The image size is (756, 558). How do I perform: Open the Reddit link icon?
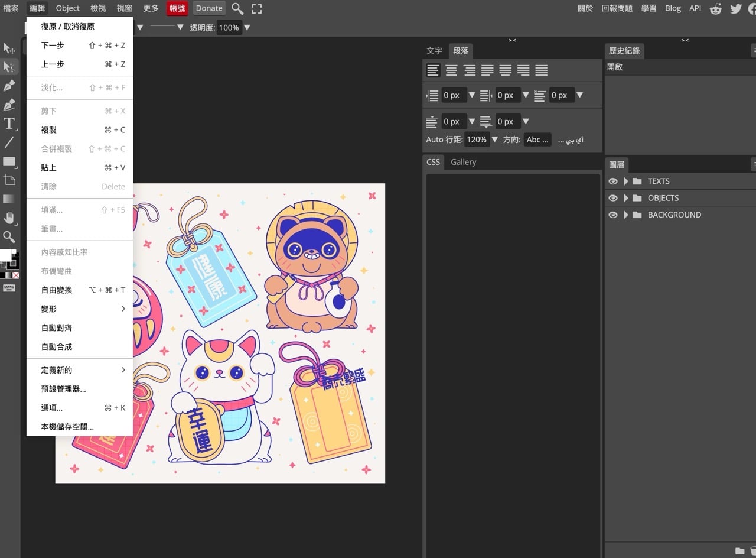pyautogui.click(x=716, y=8)
